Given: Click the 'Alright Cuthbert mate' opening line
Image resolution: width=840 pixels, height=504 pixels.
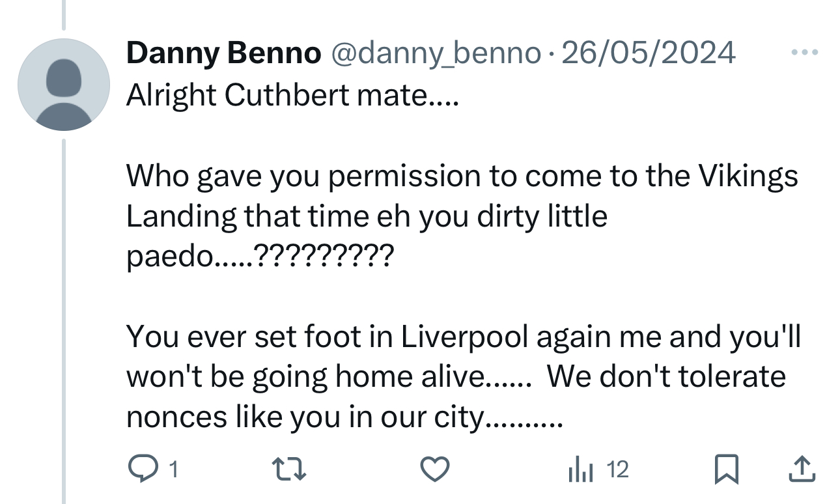Looking at the screenshot, I should [x=292, y=95].
